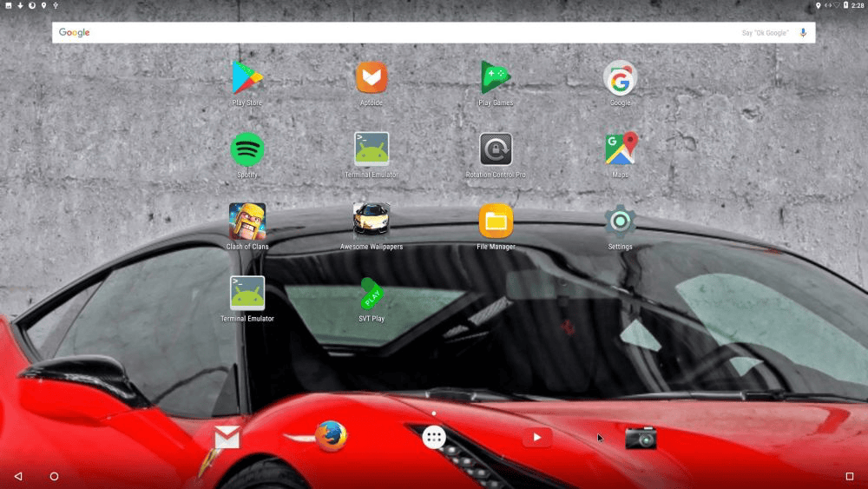The height and width of the screenshot is (489, 868).
Task: Tap the voice search microphone
Action: (803, 33)
